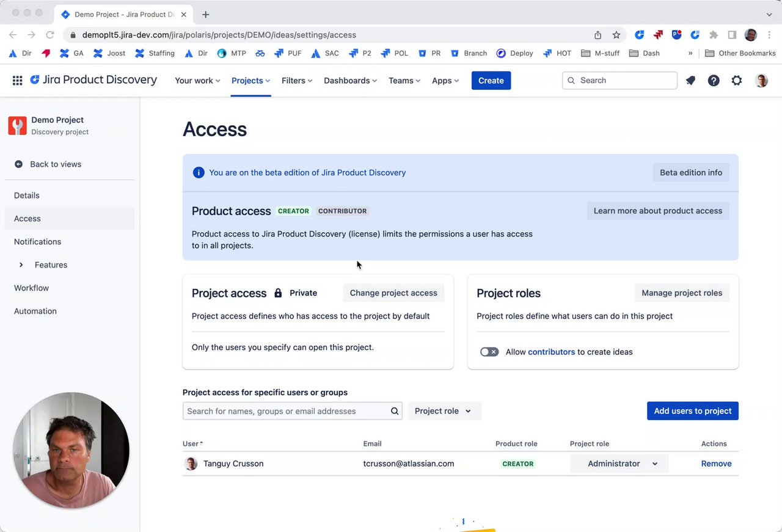This screenshot has width=782, height=532.
Task: Click the site lock icon in the address bar
Action: 73,35
